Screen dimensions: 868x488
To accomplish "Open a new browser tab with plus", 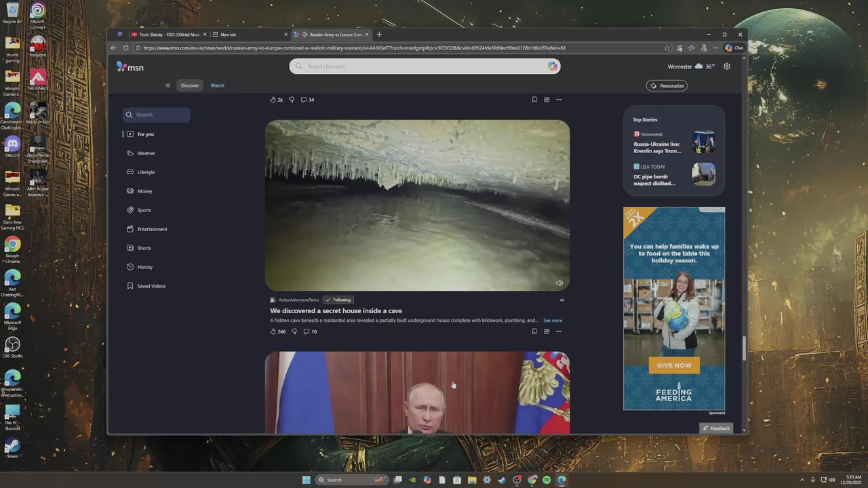I will click(x=379, y=35).
